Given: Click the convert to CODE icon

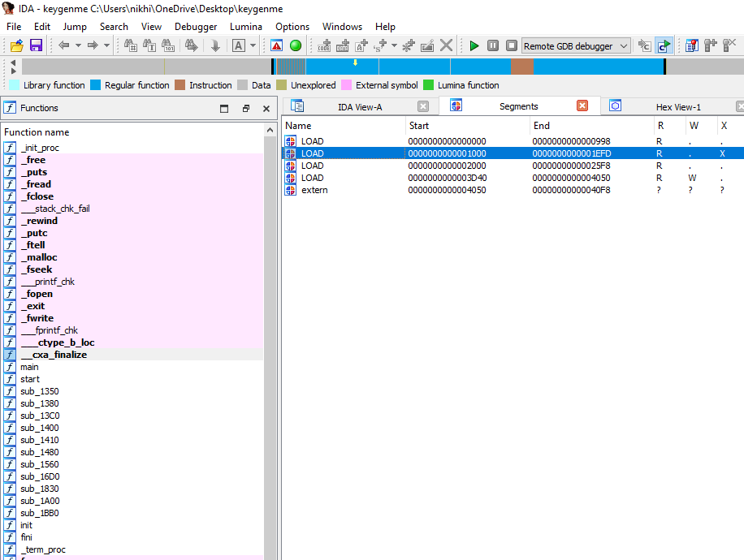Looking at the screenshot, I should [325, 45].
